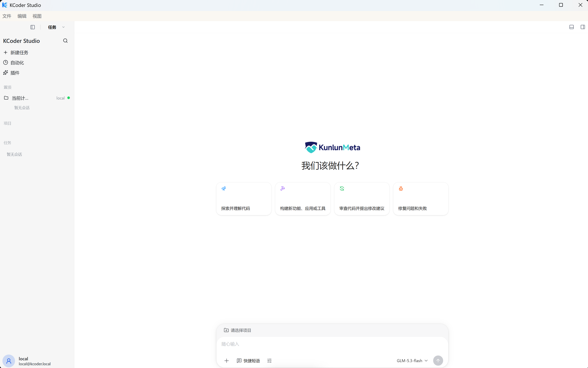Click the green code review icon
Viewport: 588px width, 368px height.
click(x=342, y=188)
